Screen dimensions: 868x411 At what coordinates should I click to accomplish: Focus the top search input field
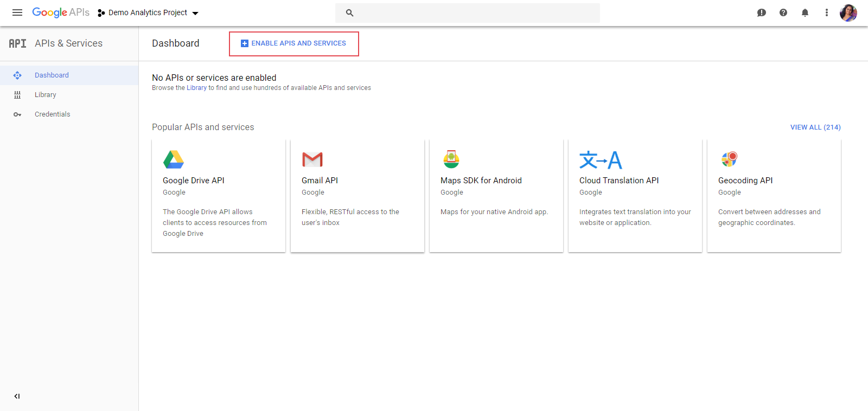(468, 13)
